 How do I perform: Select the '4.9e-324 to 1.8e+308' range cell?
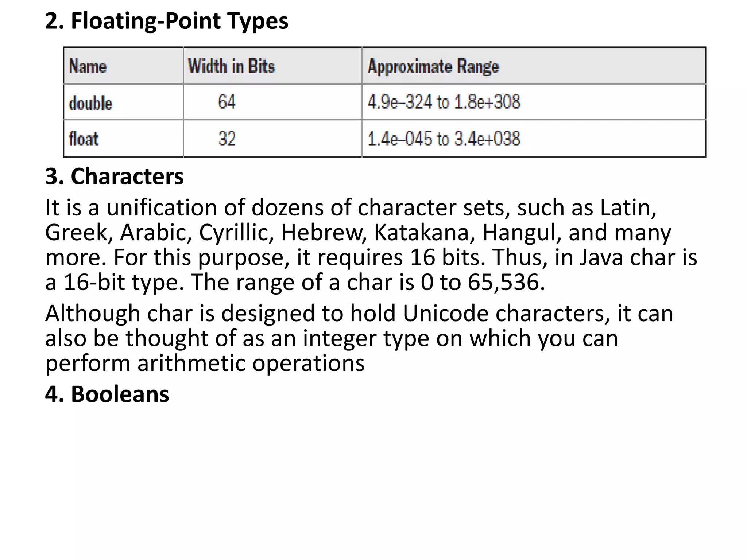coord(534,102)
